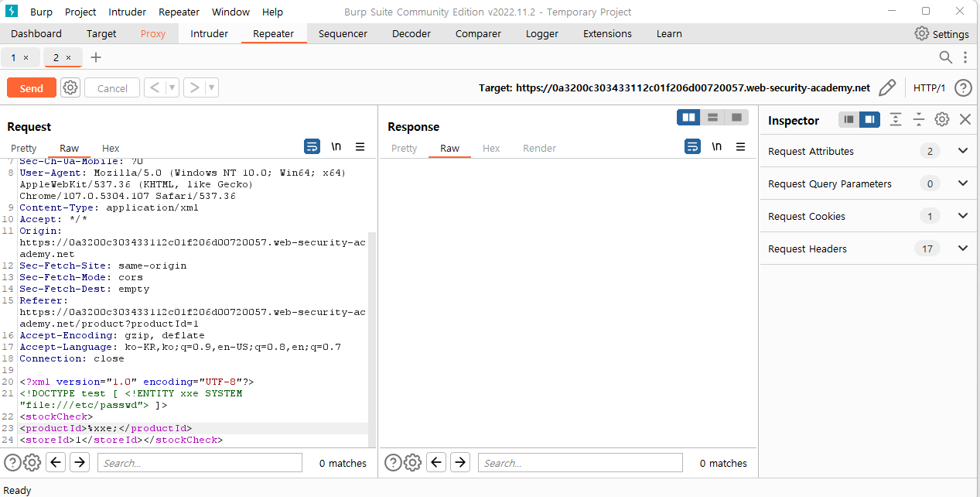This screenshot has width=980, height=497.
Task: Close Repeater tab 1
Action: click(x=26, y=57)
